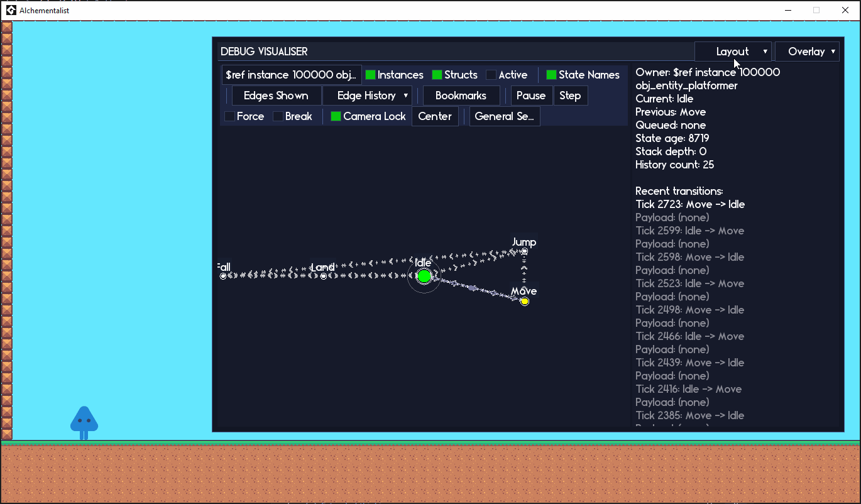Select 'Tick 2439: Move -> Idle' entry

[690, 363]
